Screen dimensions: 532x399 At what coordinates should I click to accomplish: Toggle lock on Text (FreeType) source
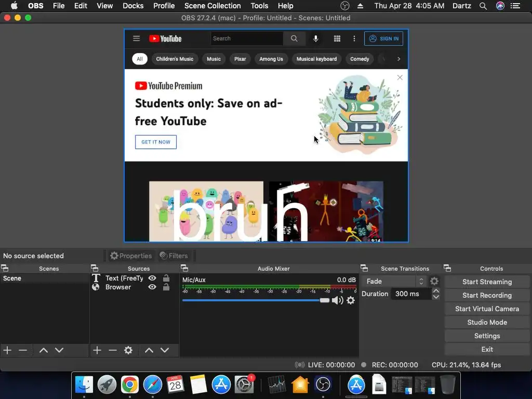166,278
